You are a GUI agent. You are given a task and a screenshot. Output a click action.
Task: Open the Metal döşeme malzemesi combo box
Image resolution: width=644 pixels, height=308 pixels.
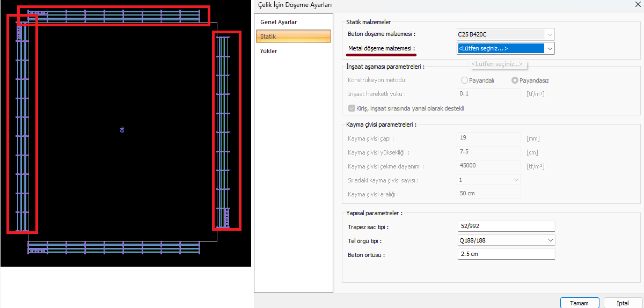point(505,48)
